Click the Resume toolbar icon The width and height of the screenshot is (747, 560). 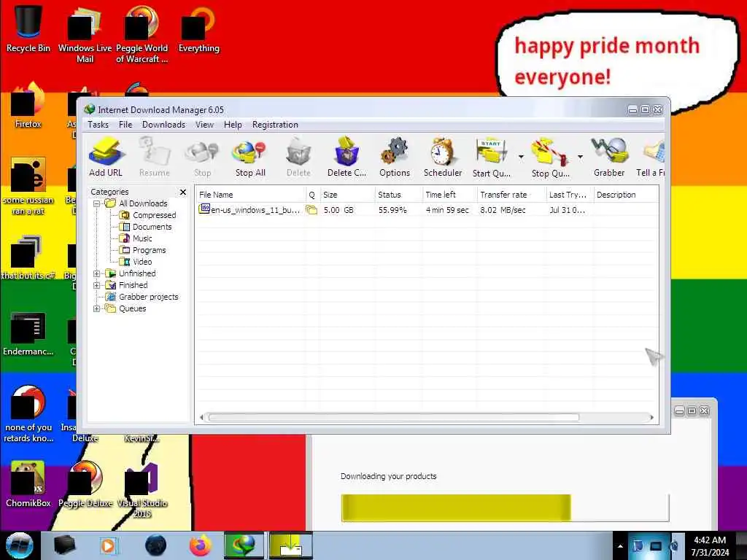155,157
